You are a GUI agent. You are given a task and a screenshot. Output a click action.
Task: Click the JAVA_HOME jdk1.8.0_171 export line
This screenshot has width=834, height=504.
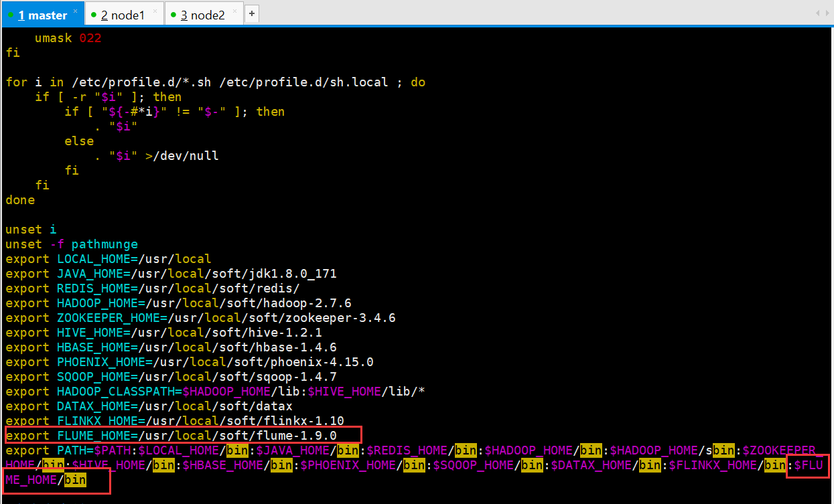click(x=171, y=274)
